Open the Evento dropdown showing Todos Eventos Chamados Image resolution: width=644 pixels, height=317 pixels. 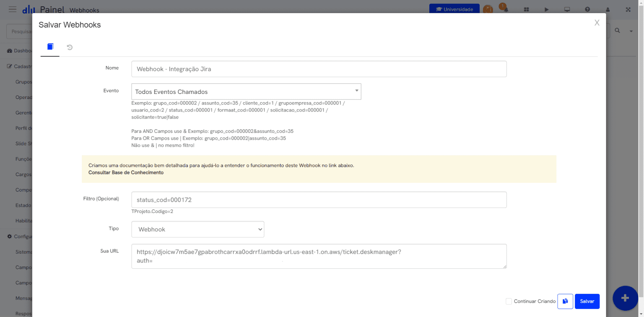point(246,91)
